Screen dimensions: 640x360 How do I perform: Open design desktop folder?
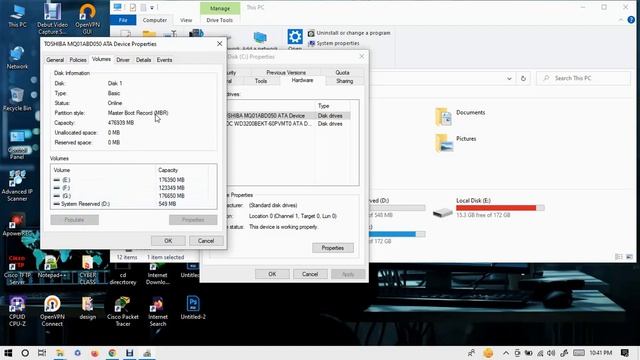coord(87,308)
